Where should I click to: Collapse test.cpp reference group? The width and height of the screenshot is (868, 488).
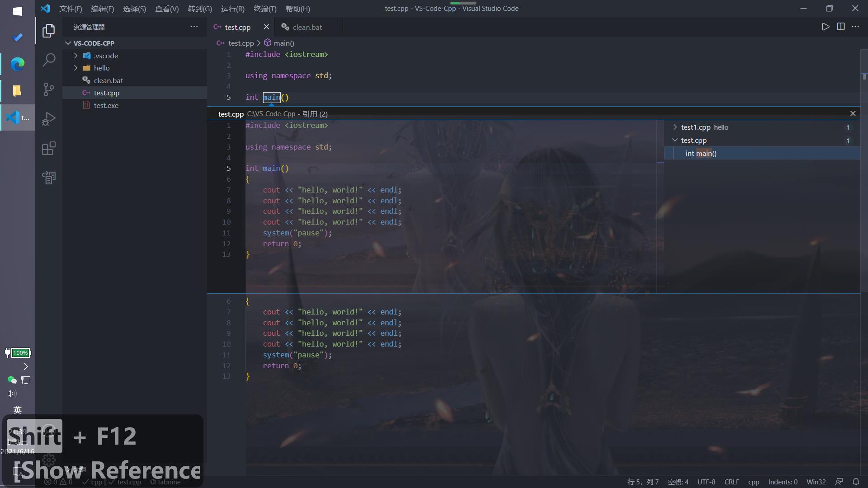(675, 140)
